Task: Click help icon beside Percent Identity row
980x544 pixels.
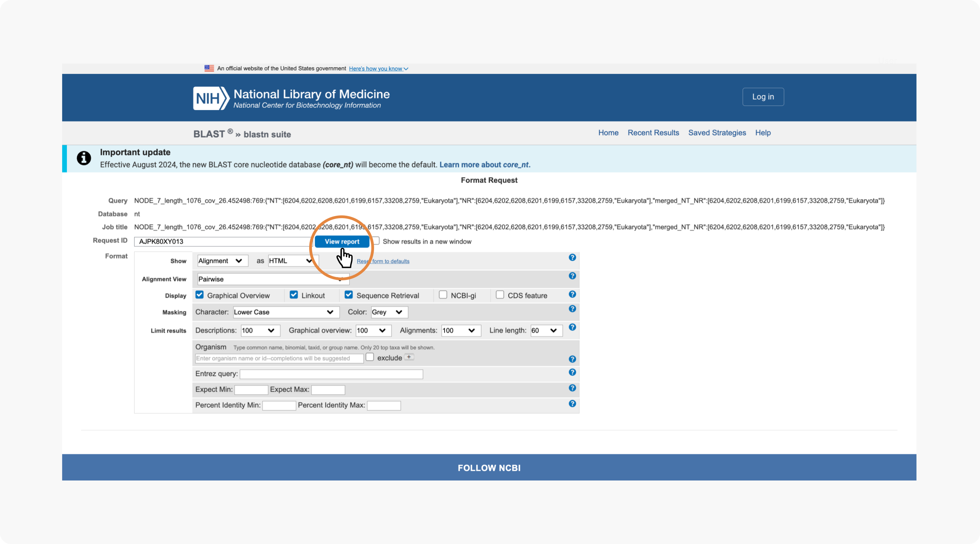Action: point(572,404)
